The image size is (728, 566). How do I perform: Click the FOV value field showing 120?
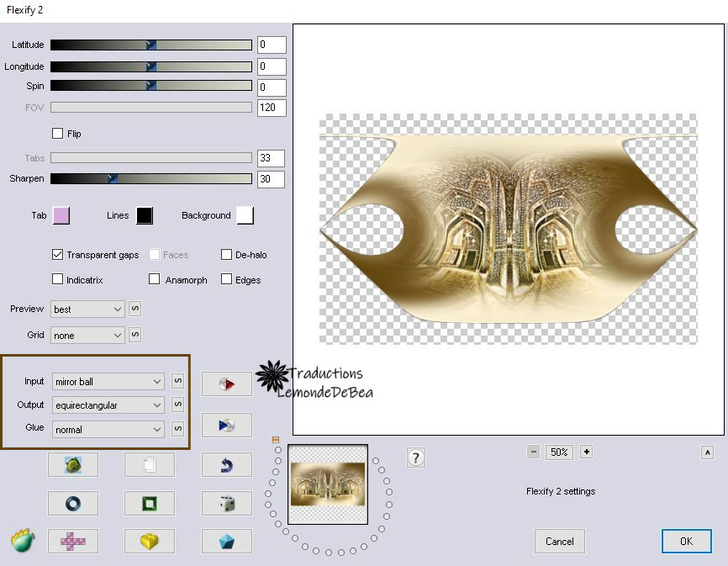pos(272,108)
